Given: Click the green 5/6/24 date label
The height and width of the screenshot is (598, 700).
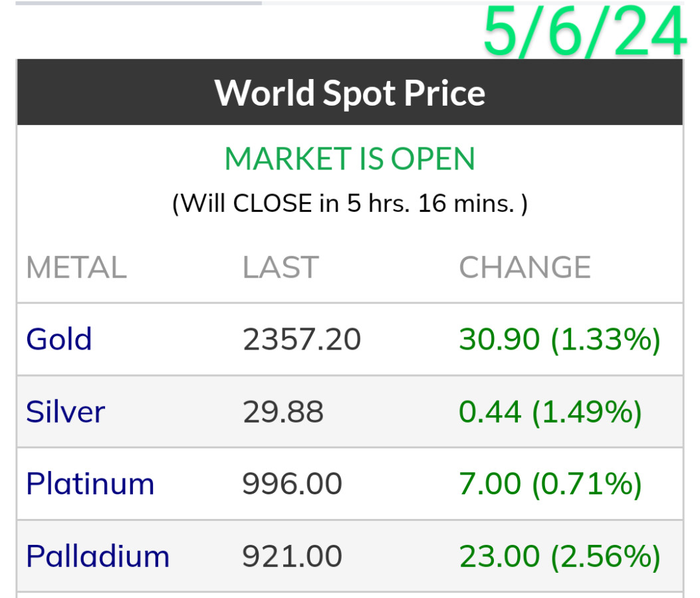Looking at the screenshot, I should pyautogui.click(x=584, y=32).
